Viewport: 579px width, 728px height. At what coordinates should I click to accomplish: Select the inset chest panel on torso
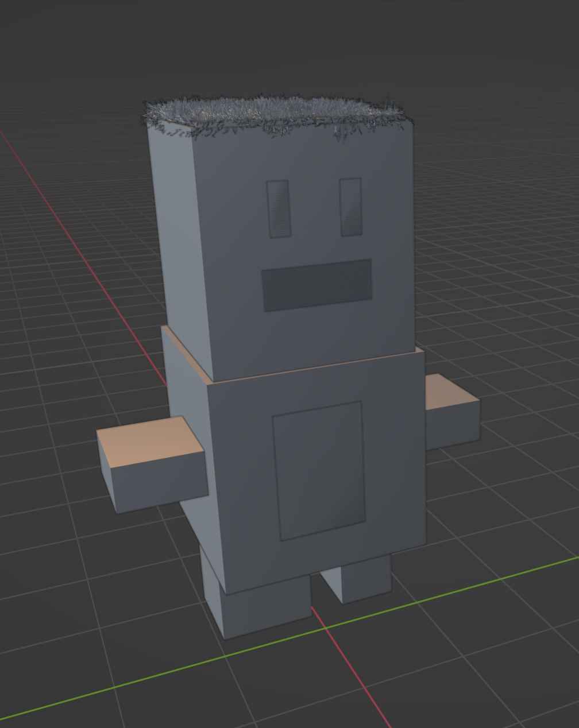[319, 471]
